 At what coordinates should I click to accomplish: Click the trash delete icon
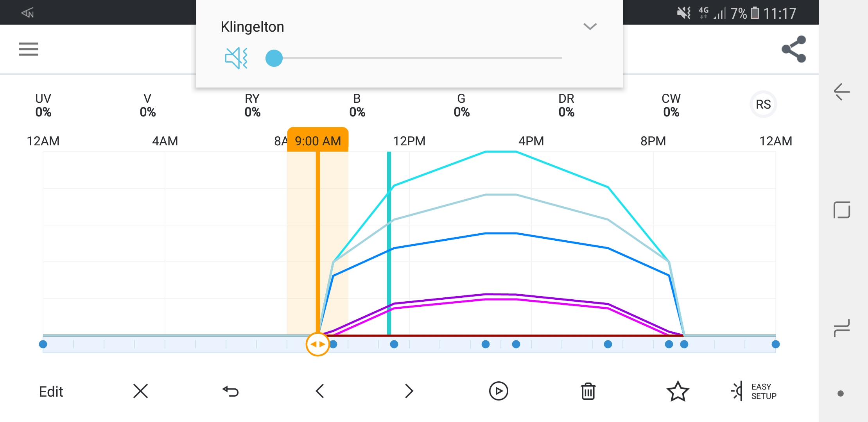(x=588, y=391)
